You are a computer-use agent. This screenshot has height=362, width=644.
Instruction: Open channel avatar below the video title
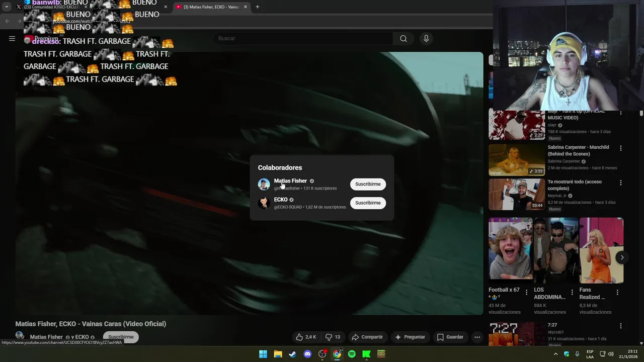click(x=20, y=336)
